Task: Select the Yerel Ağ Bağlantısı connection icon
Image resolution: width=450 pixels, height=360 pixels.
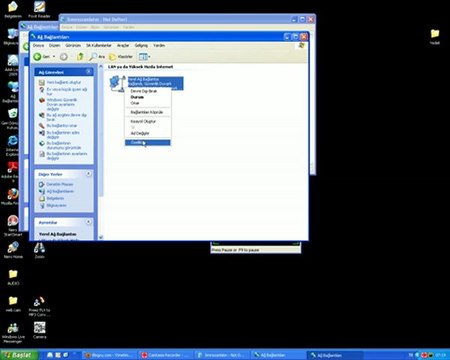Action: [x=117, y=83]
